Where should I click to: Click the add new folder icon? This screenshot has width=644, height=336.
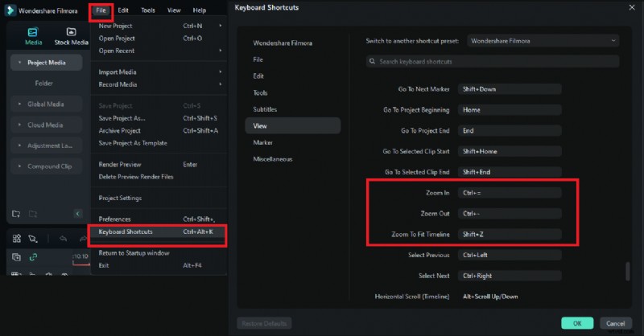pyautogui.click(x=16, y=214)
